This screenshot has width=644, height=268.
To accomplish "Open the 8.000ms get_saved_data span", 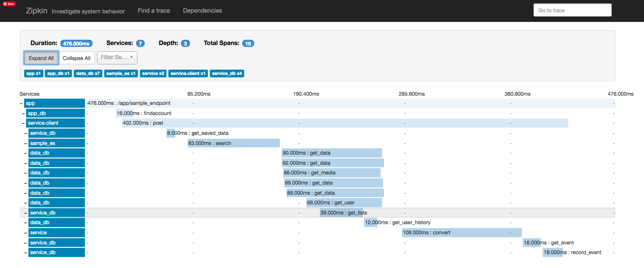I will 171,133.
